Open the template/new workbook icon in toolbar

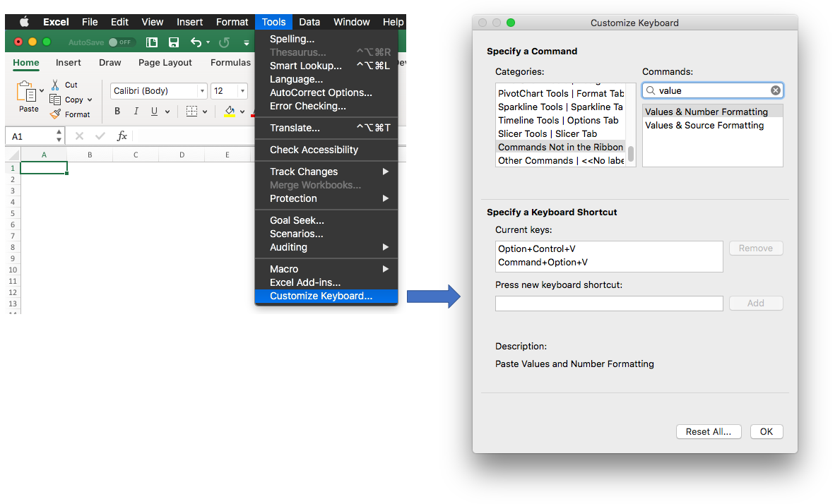pos(152,42)
